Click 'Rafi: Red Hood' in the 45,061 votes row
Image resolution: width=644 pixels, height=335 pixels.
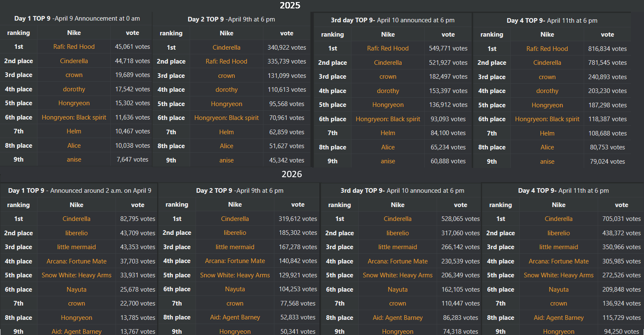tap(74, 47)
